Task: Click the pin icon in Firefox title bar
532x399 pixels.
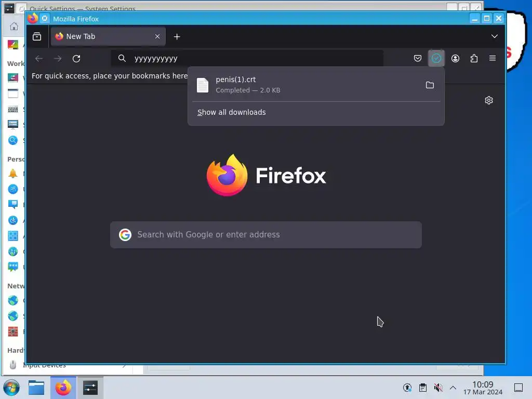Action: (45, 18)
